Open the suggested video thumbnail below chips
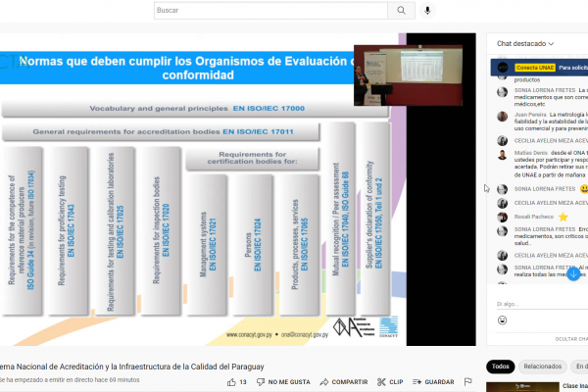The width and height of the screenshot is (588, 392). pos(522,387)
